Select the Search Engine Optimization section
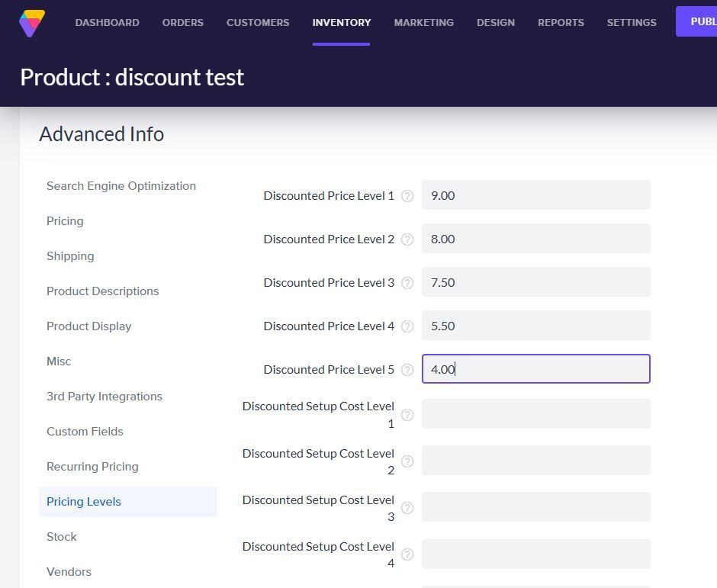The height and width of the screenshot is (588, 717). [121, 186]
